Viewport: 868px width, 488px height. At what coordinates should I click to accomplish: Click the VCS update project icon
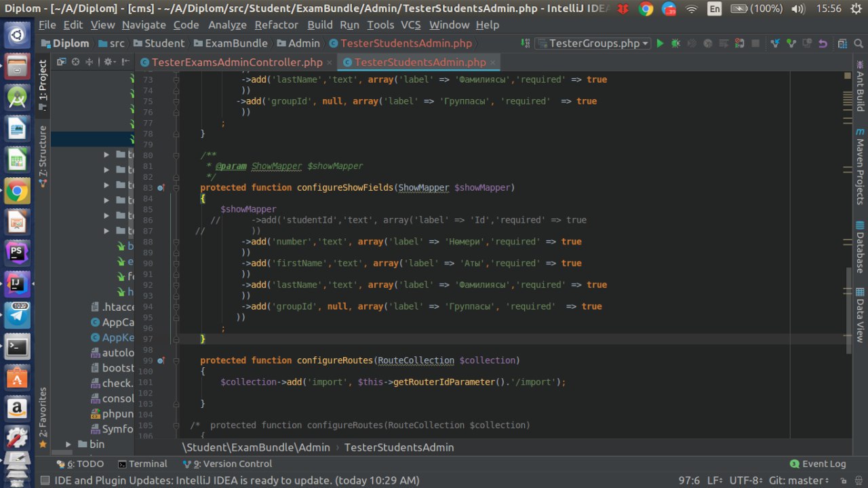click(x=776, y=43)
